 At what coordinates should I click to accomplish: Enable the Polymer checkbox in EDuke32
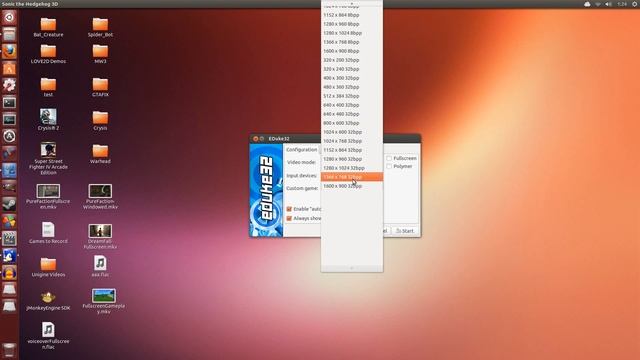[389, 167]
